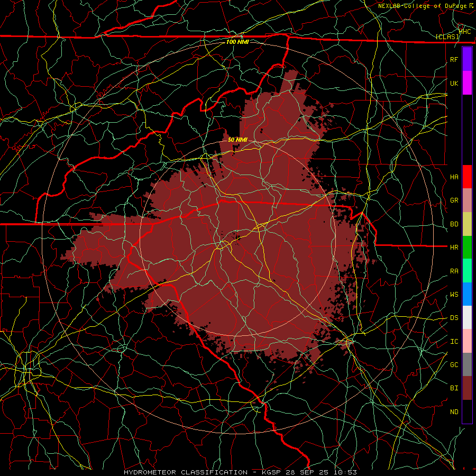Click the RA legend label

pyautogui.click(x=454, y=271)
